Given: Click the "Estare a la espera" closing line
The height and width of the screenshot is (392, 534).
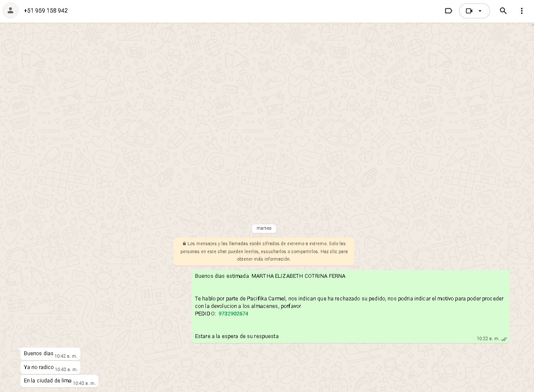Looking at the screenshot, I should coord(236,336).
